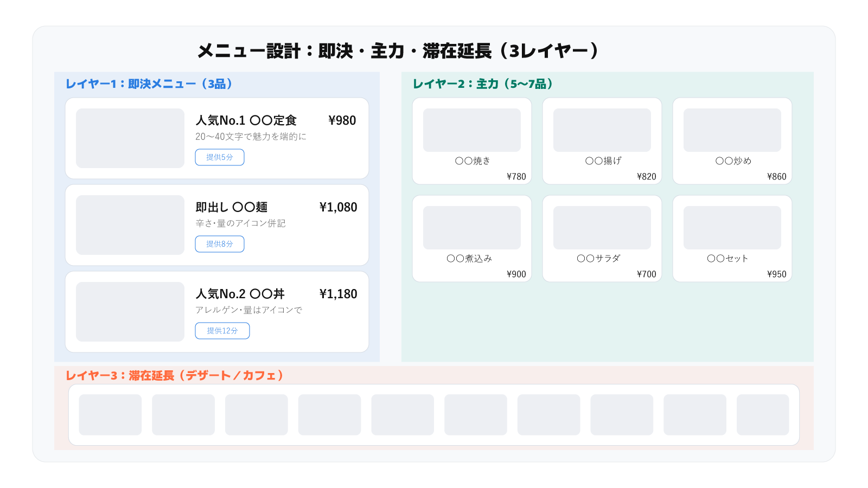Select the 〇〇揚げ card image

click(602, 130)
